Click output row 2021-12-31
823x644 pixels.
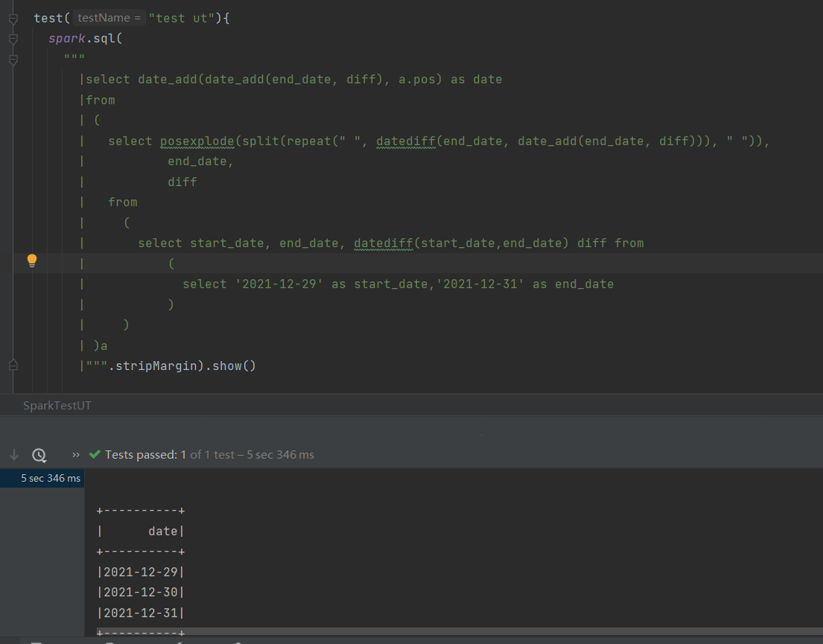pos(141,613)
